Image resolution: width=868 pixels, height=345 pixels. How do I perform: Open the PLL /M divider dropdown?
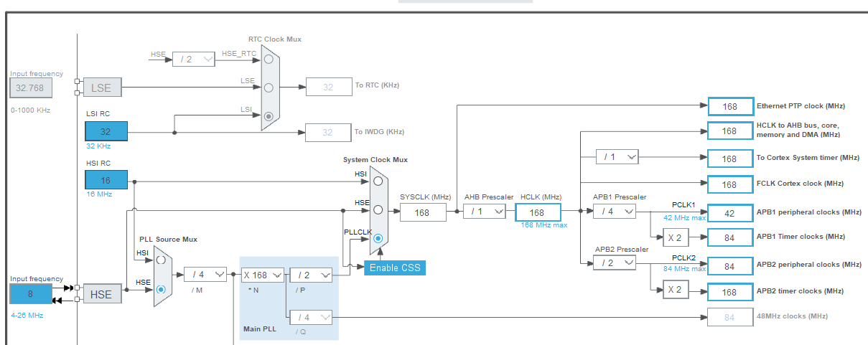(205, 275)
